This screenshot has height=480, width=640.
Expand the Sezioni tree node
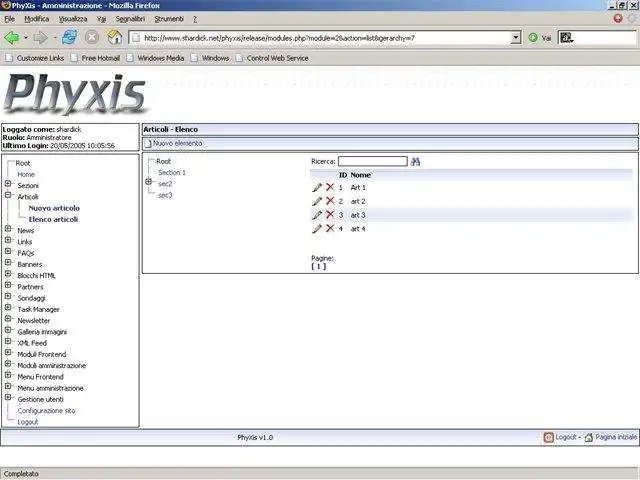[8, 184]
